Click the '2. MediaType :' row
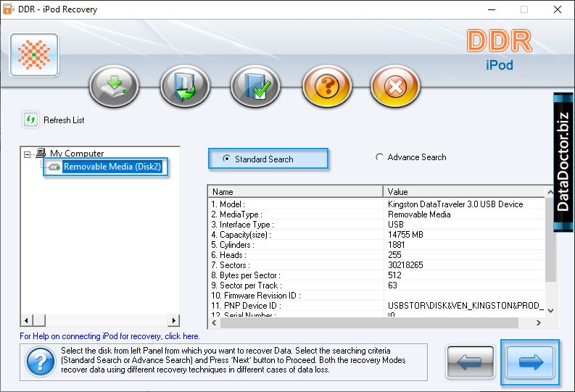The height and width of the screenshot is (392, 575). coord(376,214)
